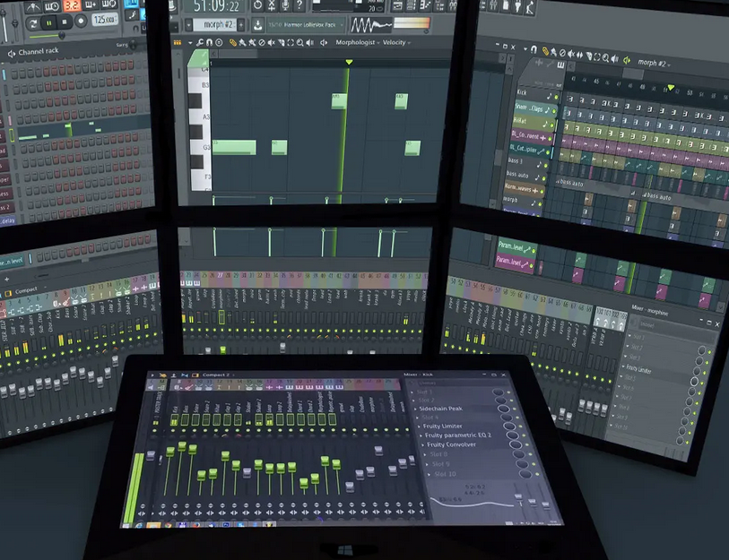
Task: Select the piano roll delete tool
Action: coord(262,43)
